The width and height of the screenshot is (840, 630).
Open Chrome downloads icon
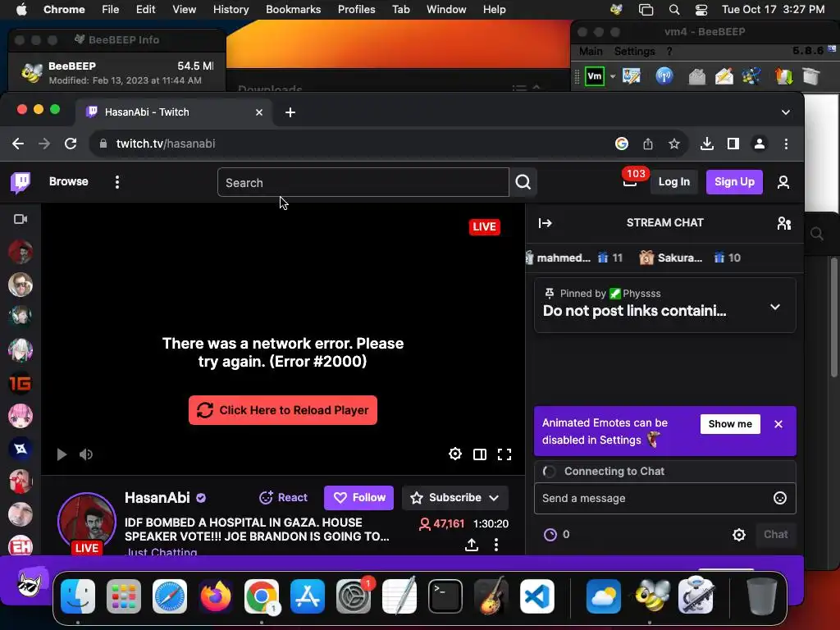coord(706,144)
